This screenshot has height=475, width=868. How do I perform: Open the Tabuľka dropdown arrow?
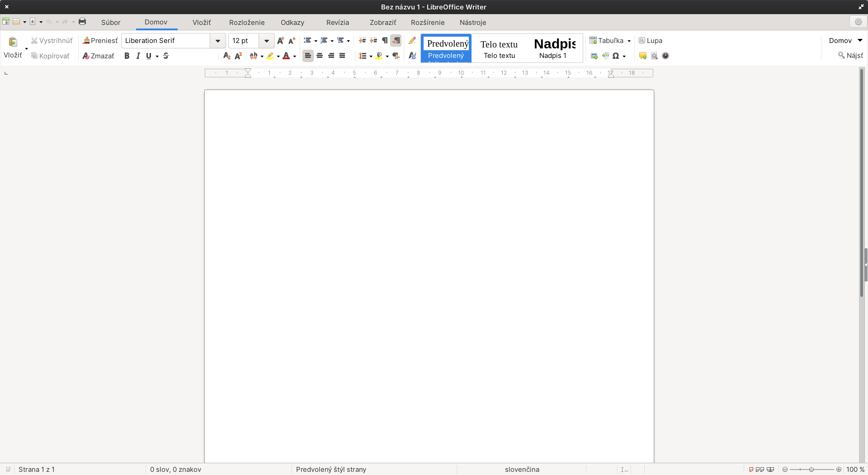629,41
